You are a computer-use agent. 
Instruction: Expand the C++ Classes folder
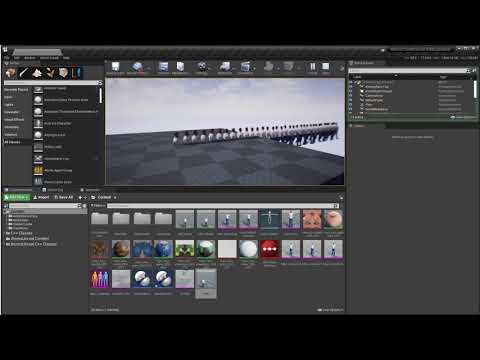coord(5,233)
